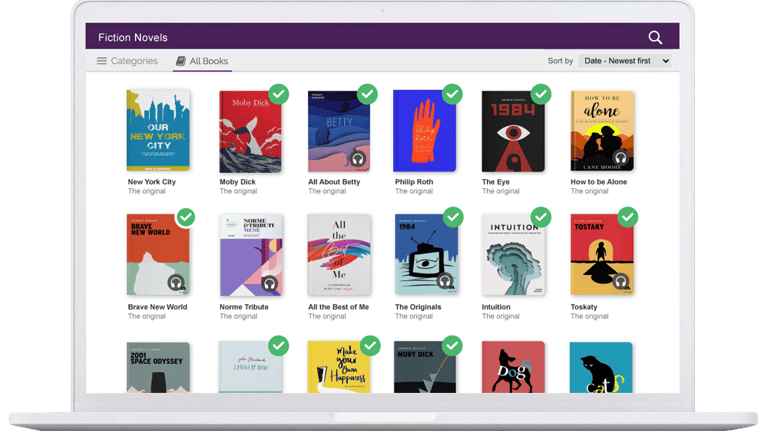The width and height of the screenshot is (768, 431).
Task: Open the Moby Dick book title
Action: (x=238, y=182)
